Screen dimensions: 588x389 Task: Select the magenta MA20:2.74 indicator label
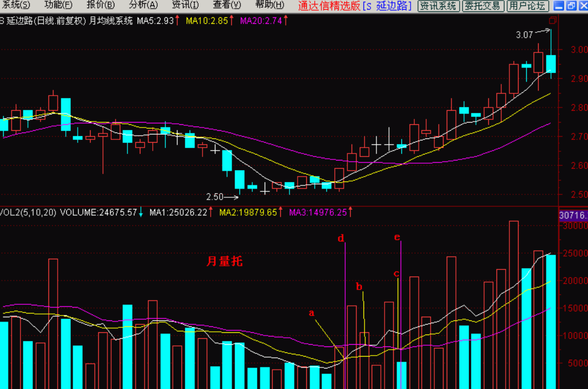[x=261, y=21]
